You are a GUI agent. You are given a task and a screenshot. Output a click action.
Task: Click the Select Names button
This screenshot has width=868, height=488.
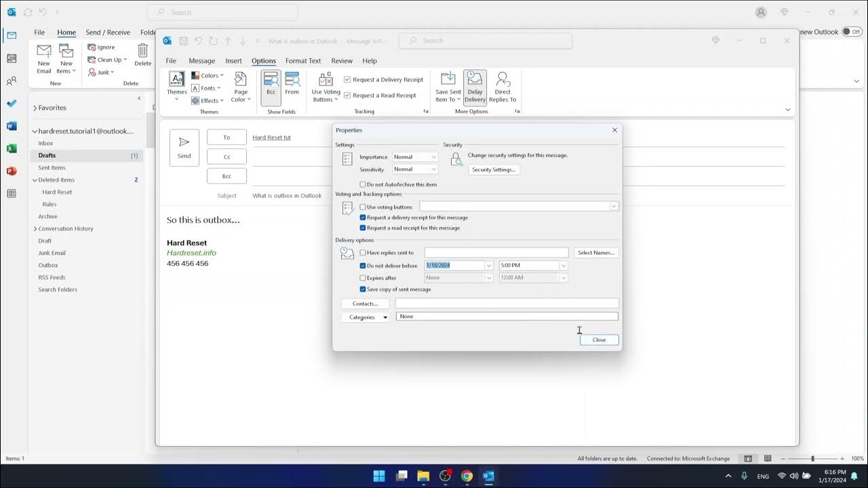(596, 252)
